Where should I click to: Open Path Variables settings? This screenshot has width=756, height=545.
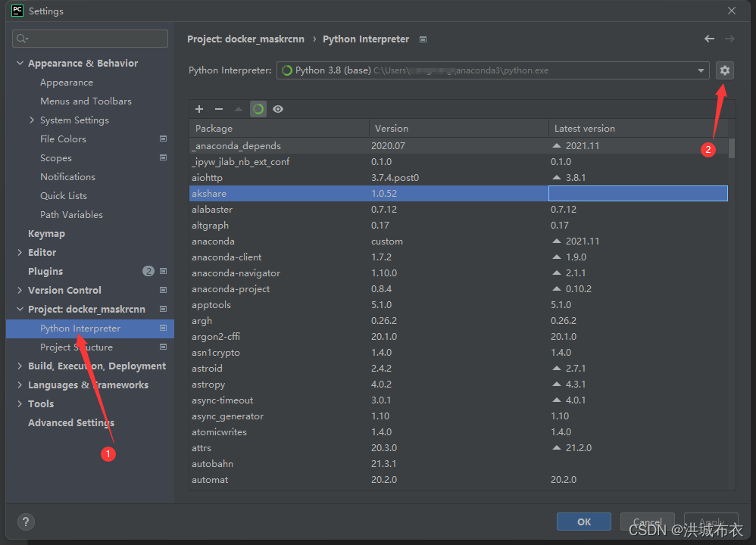71,214
